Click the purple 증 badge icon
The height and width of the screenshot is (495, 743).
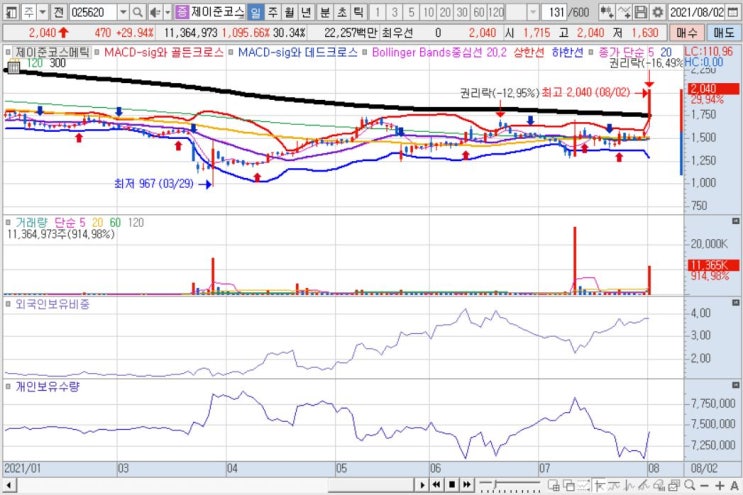pyautogui.click(x=182, y=12)
